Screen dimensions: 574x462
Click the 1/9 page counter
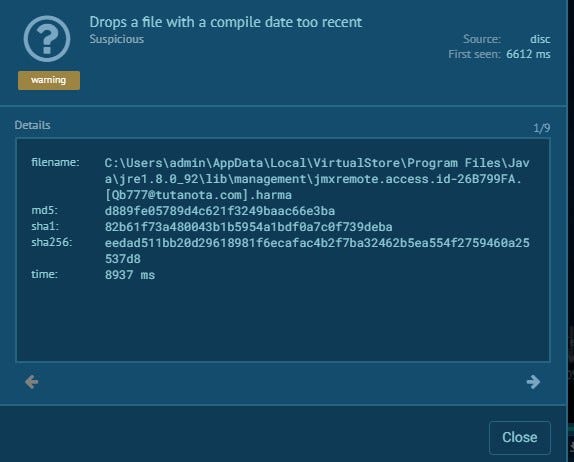[x=541, y=128]
